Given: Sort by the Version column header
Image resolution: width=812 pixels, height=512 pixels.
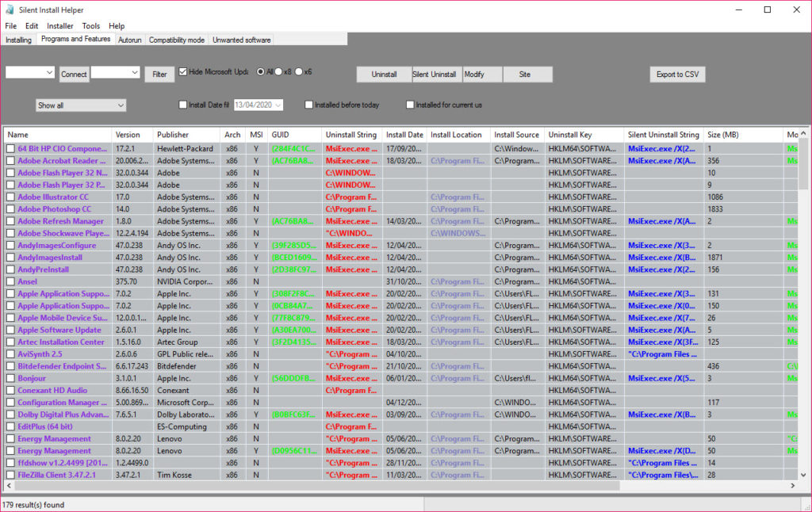Looking at the screenshot, I should point(132,135).
